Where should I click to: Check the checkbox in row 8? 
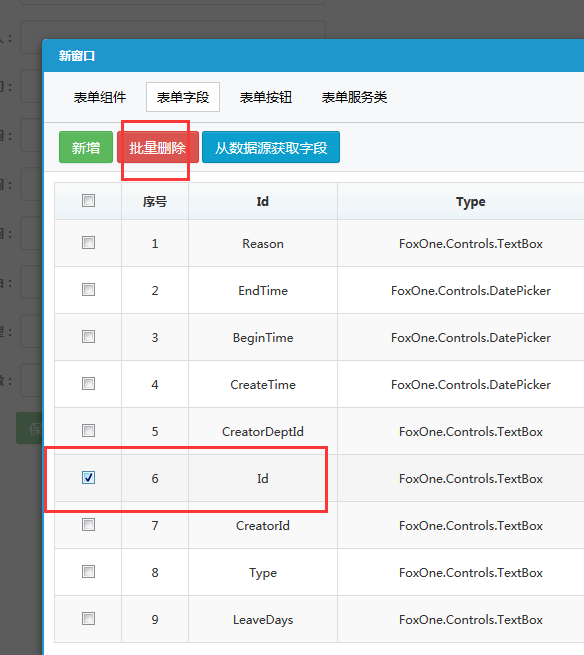(x=88, y=571)
